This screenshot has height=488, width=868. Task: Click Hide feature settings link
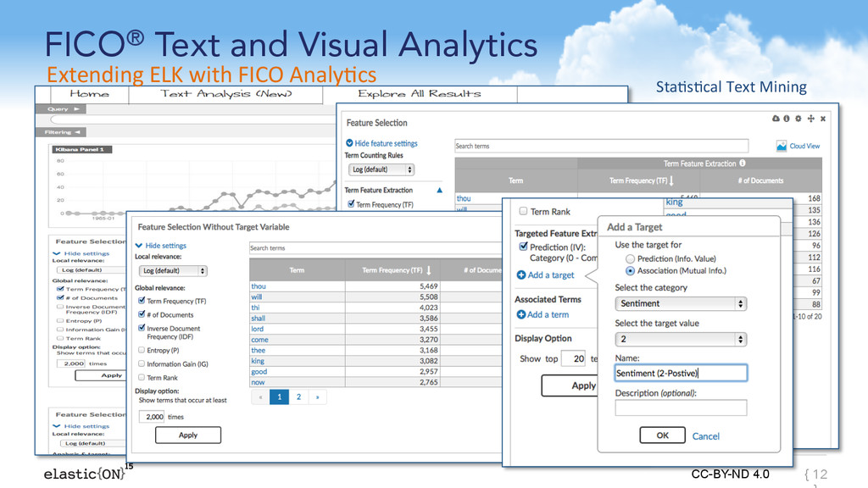[x=387, y=143]
